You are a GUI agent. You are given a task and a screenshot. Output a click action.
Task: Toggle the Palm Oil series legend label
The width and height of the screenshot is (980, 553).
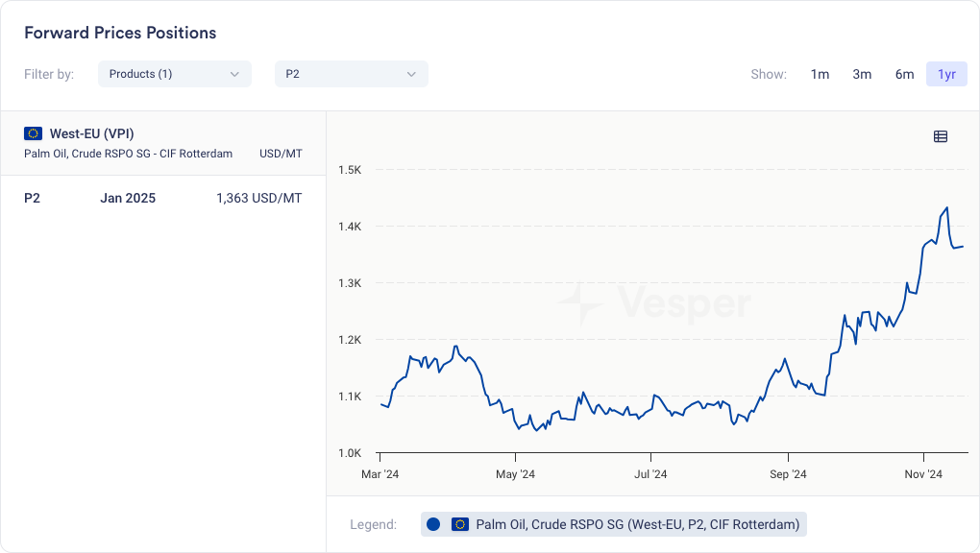tap(637, 524)
